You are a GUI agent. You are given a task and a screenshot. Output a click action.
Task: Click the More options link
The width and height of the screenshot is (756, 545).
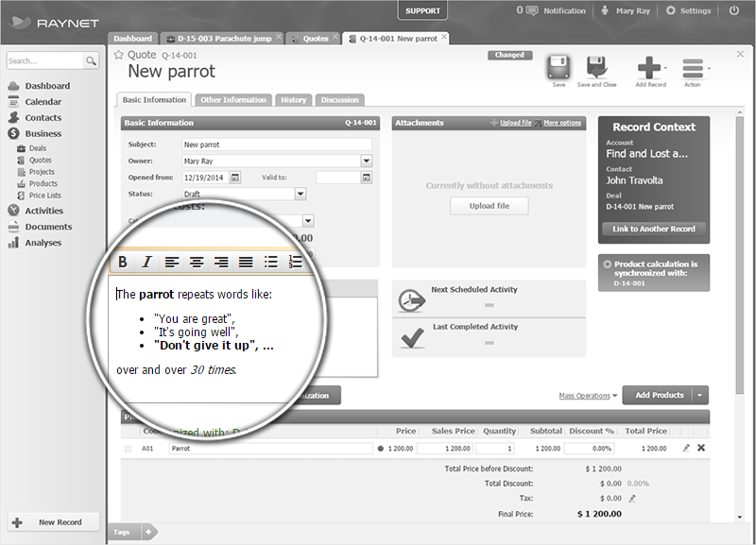coord(562,123)
